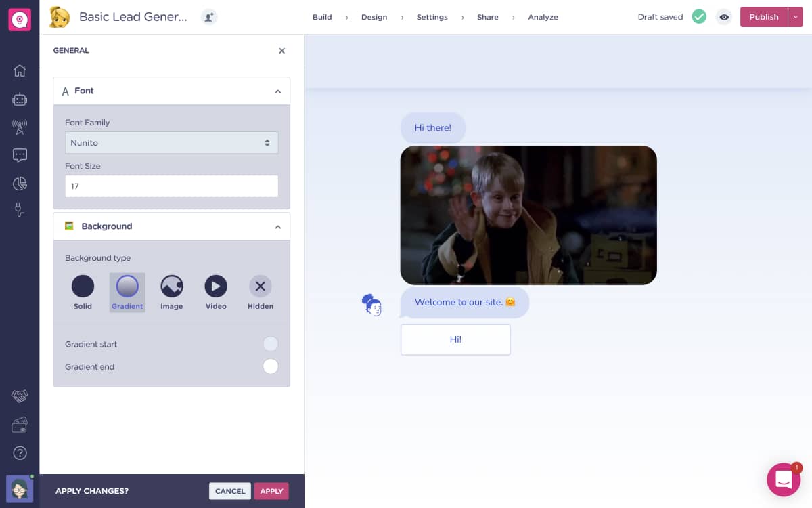The width and height of the screenshot is (812, 508).
Task: Open the billing card icon
Action: coord(20,425)
